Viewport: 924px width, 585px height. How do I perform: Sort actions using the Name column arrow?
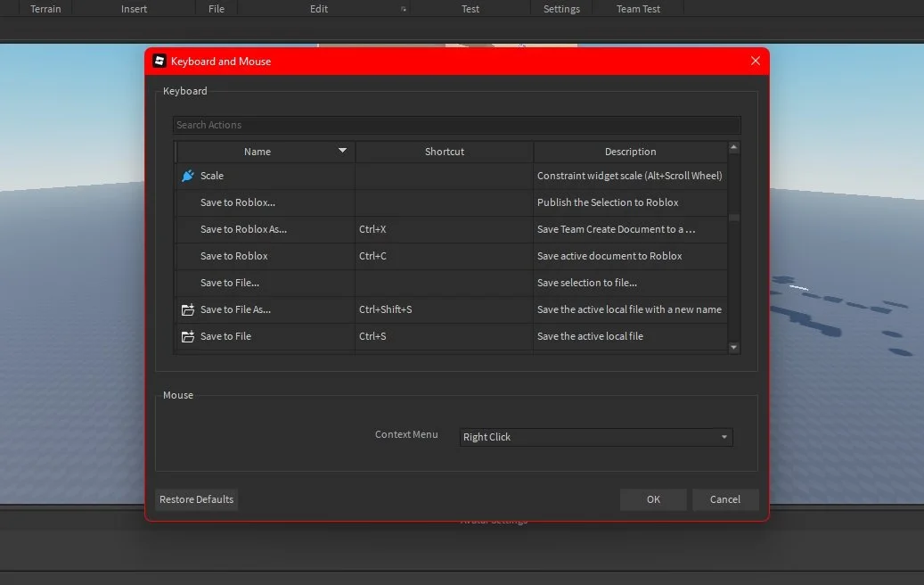[x=342, y=151]
